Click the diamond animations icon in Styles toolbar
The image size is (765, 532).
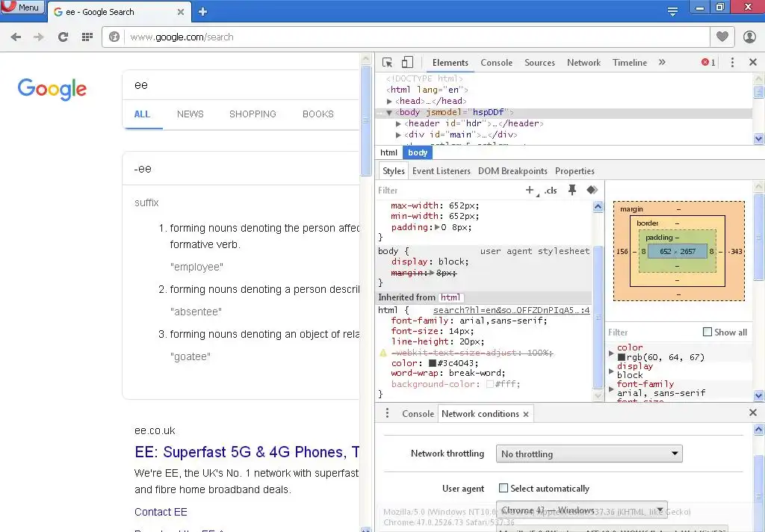tap(592, 190)
